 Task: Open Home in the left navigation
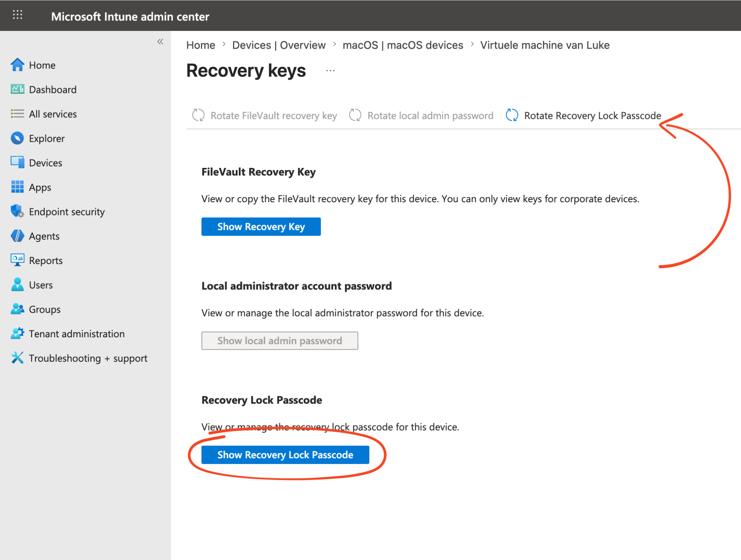tap(42, 65)
